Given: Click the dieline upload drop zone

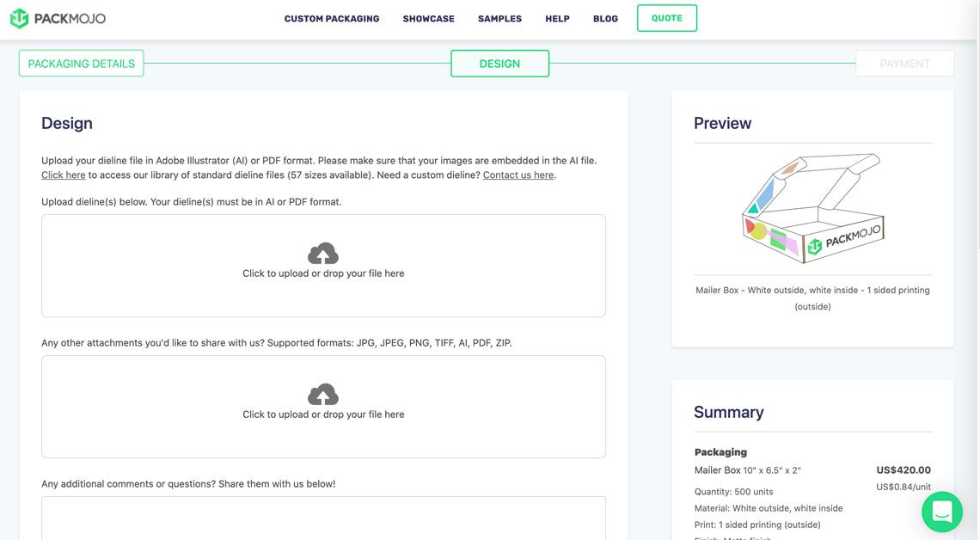Looking at the screenshot, I should [x=324, y=266].
